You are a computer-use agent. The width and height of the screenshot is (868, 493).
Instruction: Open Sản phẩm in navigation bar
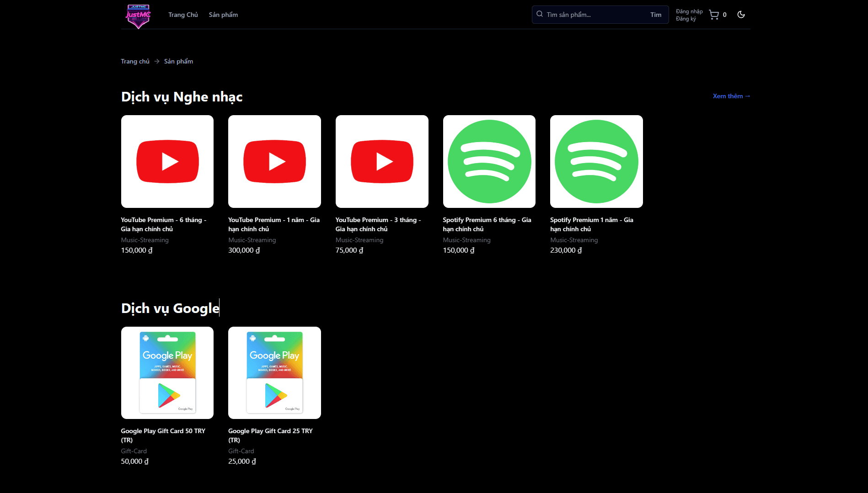223,15
